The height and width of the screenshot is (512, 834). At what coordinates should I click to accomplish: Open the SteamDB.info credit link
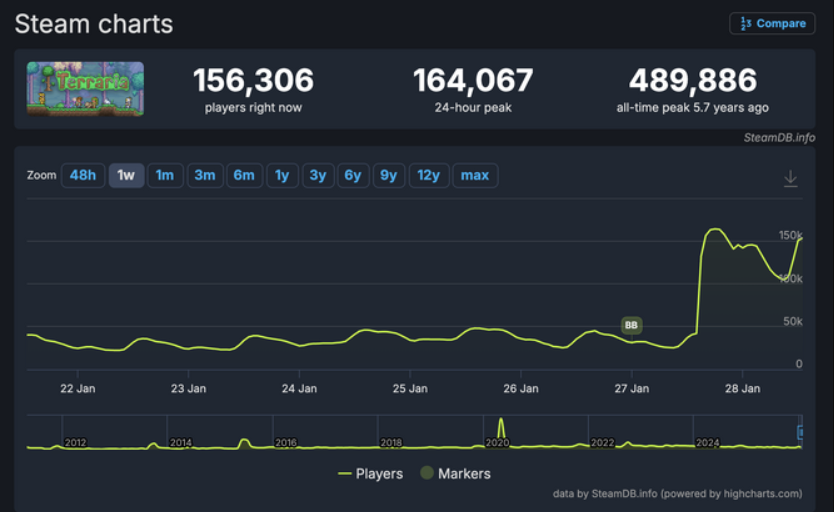[779, 137]
